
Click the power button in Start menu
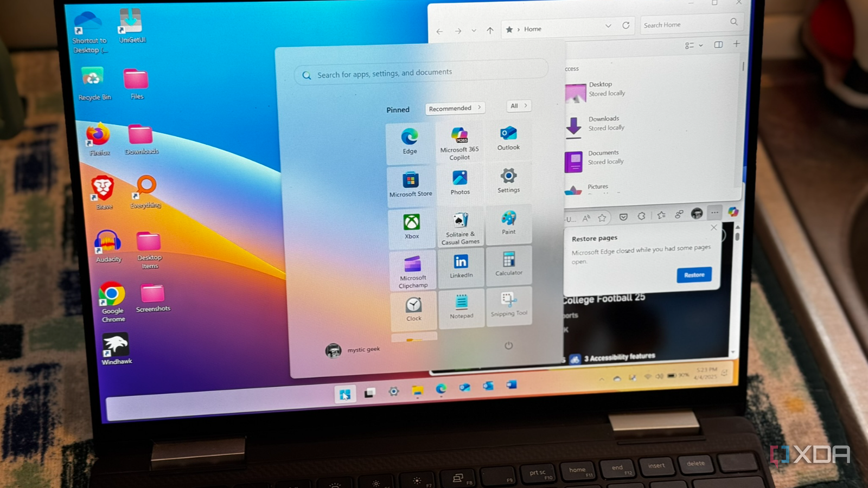[508, 346]
